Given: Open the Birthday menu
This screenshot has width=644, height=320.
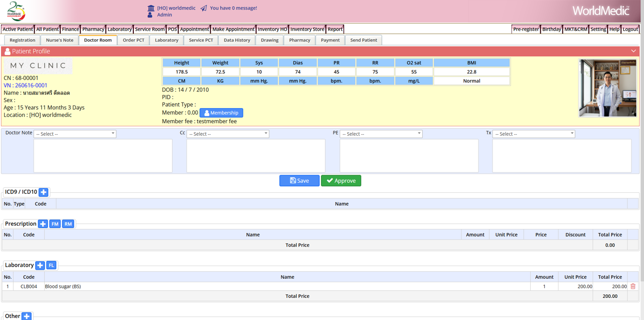Looking at the screenshot, I should coord(551,29).
